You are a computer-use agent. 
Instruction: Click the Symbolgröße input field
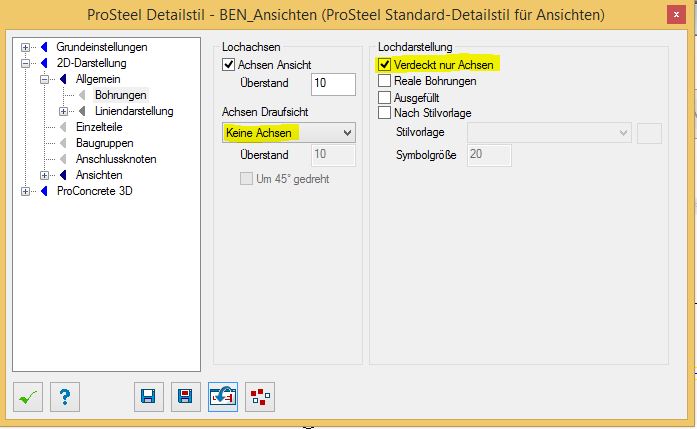pyautogui.click(x=489, y=155)
